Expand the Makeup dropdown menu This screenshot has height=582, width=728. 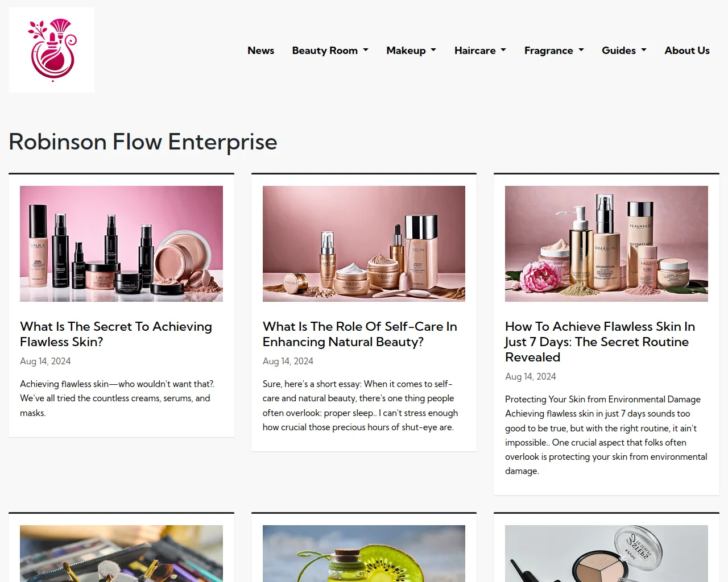tap(411, 51)
